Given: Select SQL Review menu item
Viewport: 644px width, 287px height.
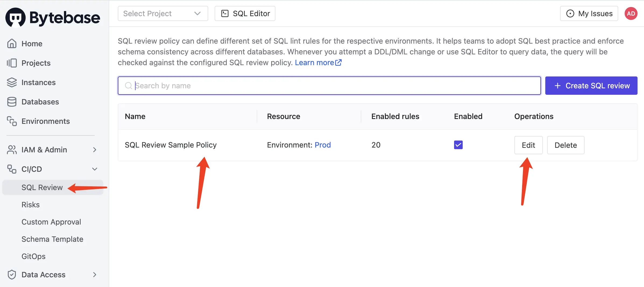Looking at the screenshot, I should coord(53,187).
